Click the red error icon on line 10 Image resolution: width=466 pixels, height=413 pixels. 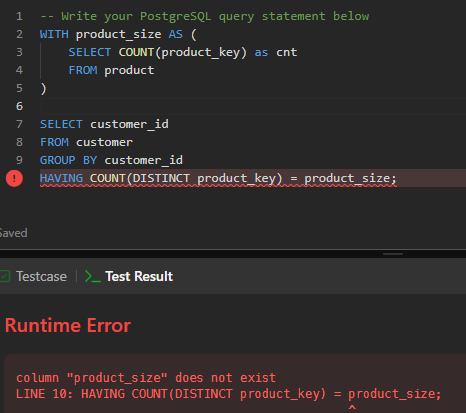[14, 178]
